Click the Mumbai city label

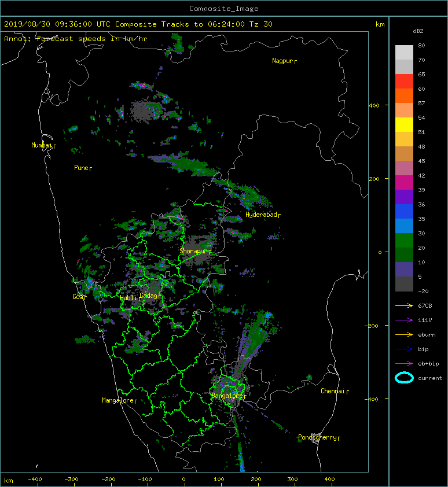pos(42,145)
